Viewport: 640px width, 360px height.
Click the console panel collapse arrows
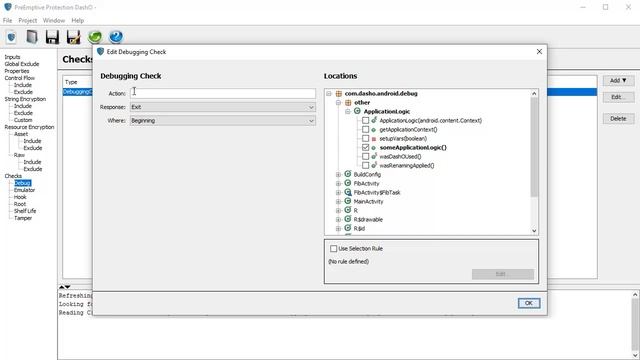click(65, 287)
